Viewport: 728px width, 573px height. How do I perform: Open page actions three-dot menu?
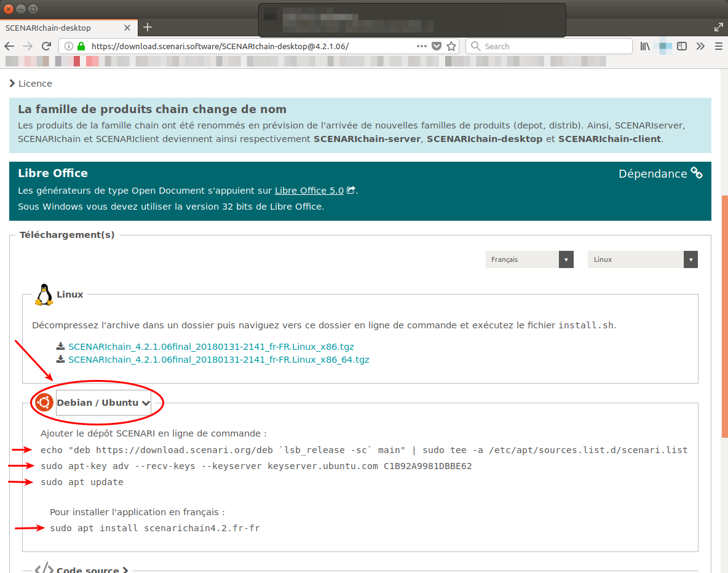pos(422,46)
